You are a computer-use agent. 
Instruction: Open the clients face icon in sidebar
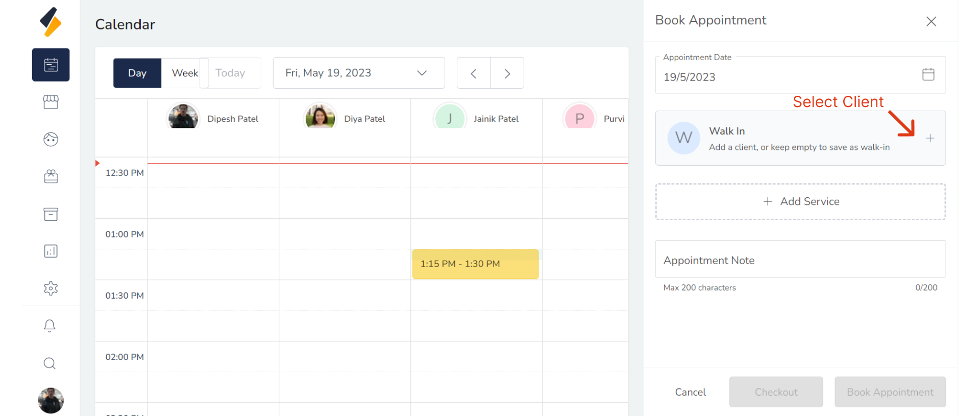51,139
